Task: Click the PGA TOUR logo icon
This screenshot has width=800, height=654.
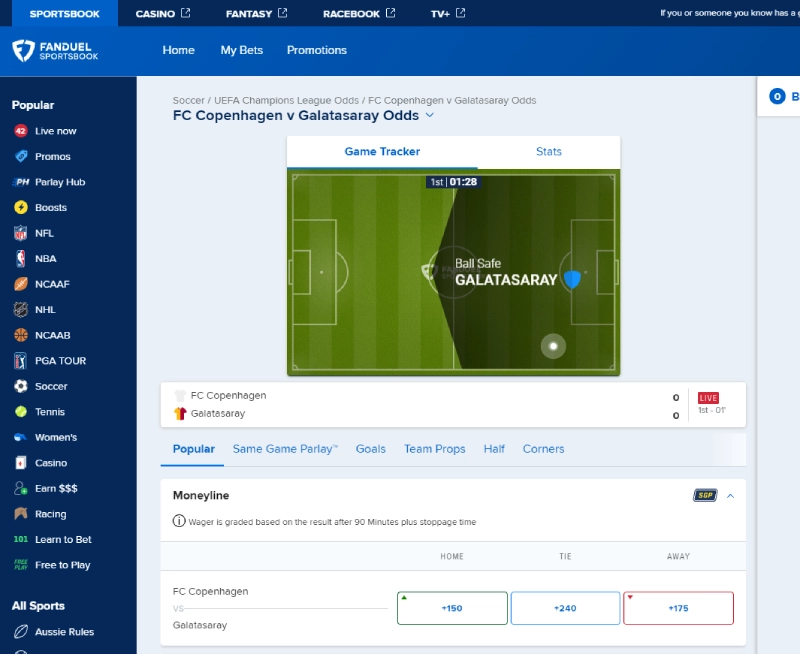Action: tap(20, 361)
